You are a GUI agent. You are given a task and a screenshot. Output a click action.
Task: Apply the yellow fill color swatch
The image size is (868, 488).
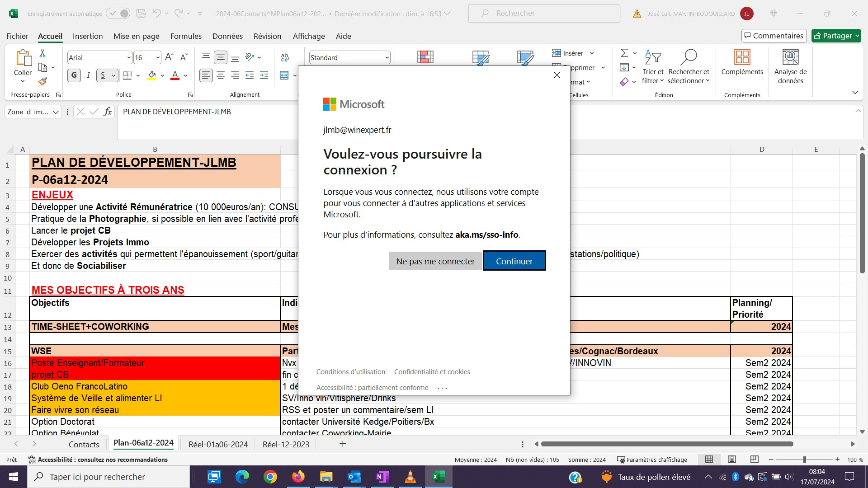(152, 75)
